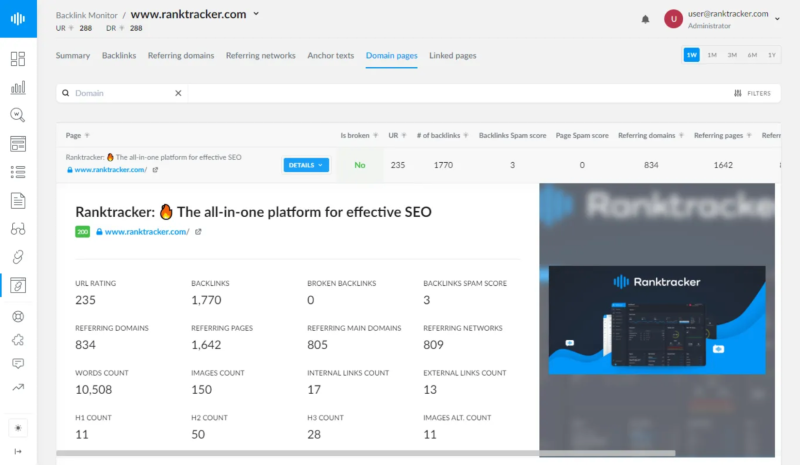Viewport: 800px width, 465px height.
Task: Click the 805 referring main domains value
Action: [317, 345]
